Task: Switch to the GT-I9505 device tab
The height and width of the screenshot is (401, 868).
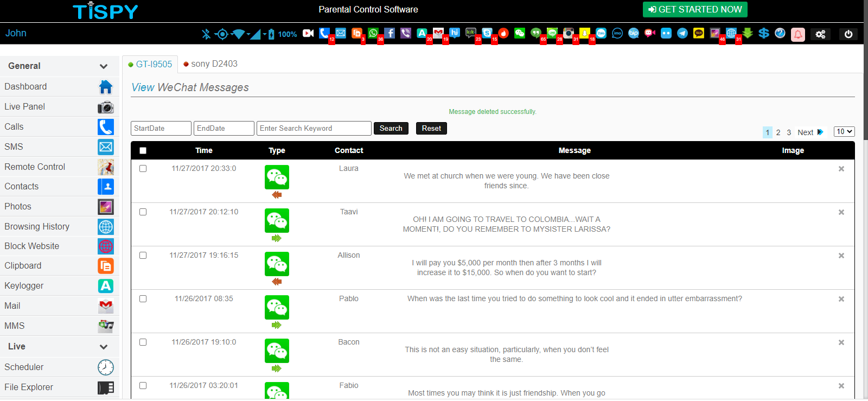Action: coord(150,64)
